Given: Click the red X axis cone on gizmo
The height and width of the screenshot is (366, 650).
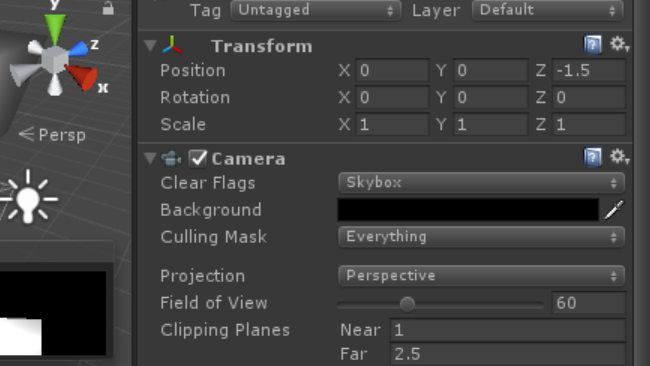Looking at the screenshot, I should pyautogui.click(x=82, y=77).
